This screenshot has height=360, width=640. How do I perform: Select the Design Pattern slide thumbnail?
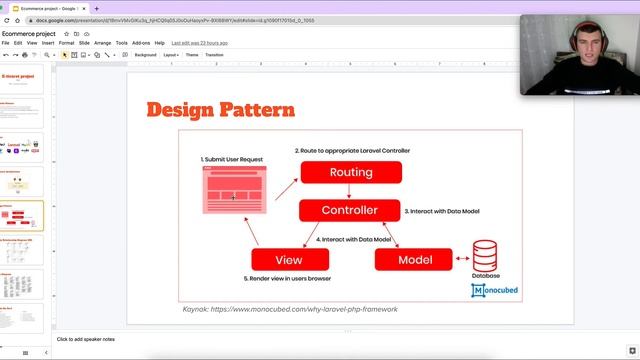pos(21,216)
